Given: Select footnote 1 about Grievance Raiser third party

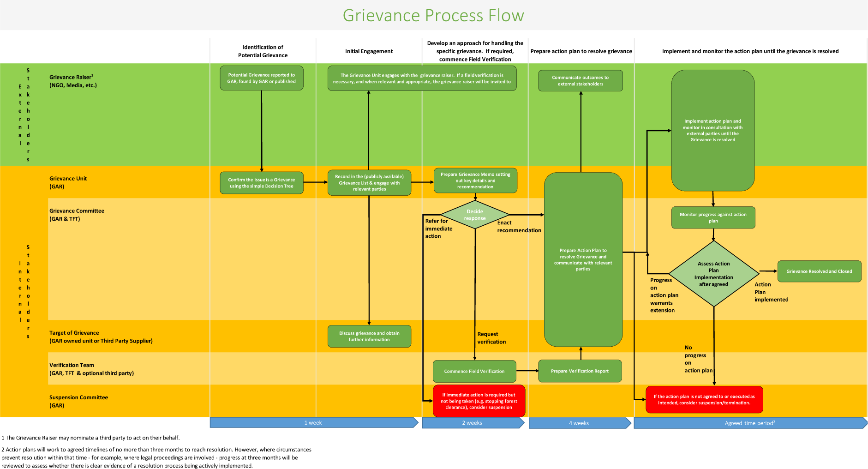Looking at the screenshot, I should pyautogui.click(x=91, y=438).
